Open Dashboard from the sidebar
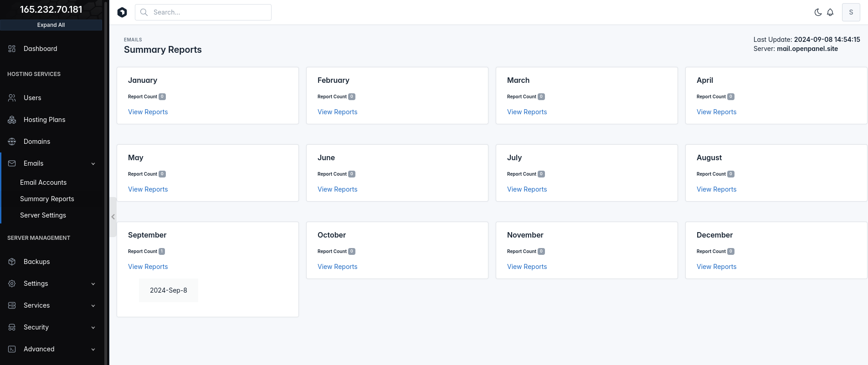 [40, 49]
